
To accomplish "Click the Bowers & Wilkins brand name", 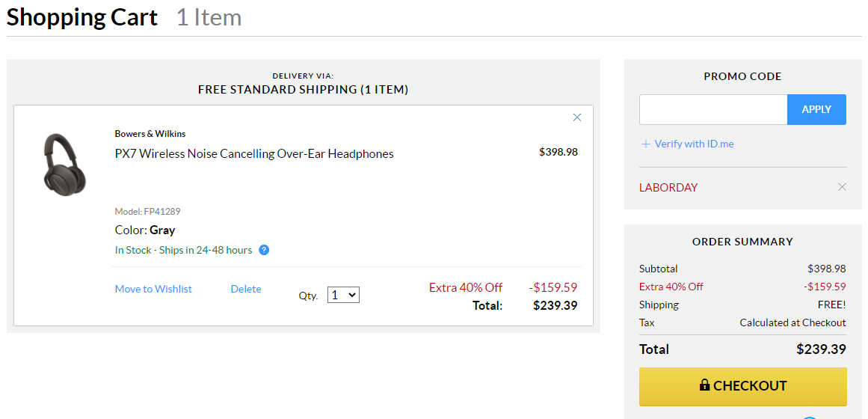I will coord(150,134).
